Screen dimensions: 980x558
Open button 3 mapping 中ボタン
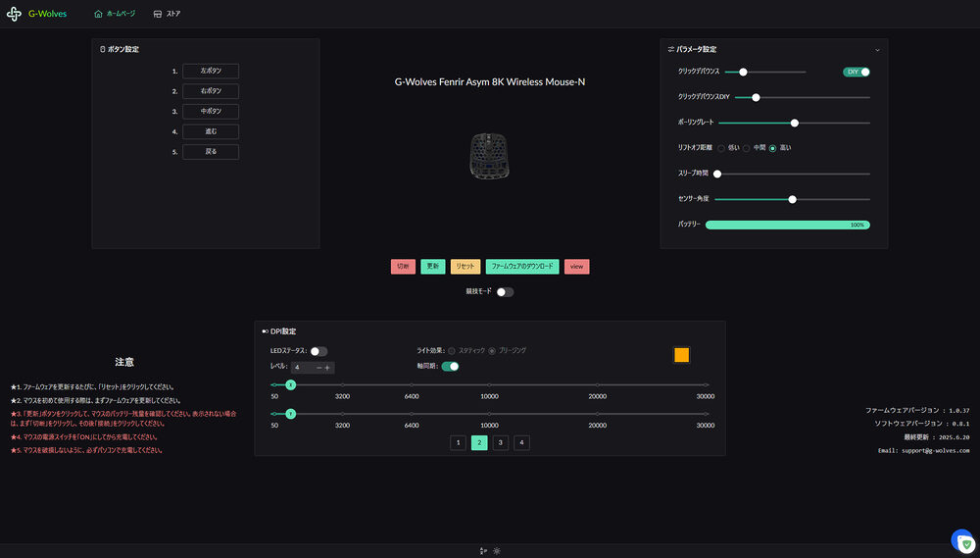point(211,112)
